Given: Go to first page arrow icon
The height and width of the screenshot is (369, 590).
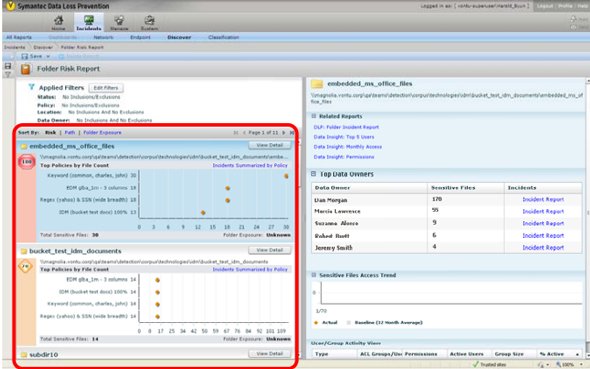Looking at the screenshot, I should coord(236,133).
